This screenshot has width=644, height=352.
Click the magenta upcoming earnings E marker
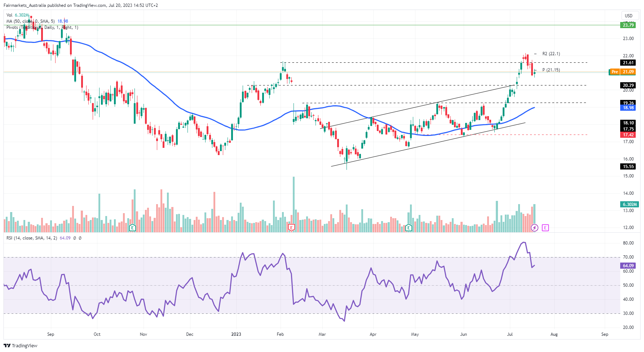(545, 228)
